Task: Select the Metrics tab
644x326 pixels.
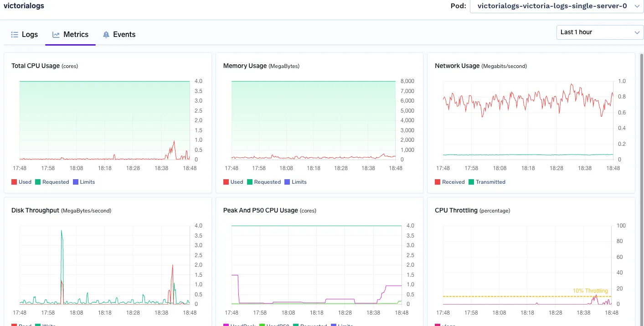Action: (70, 35)
